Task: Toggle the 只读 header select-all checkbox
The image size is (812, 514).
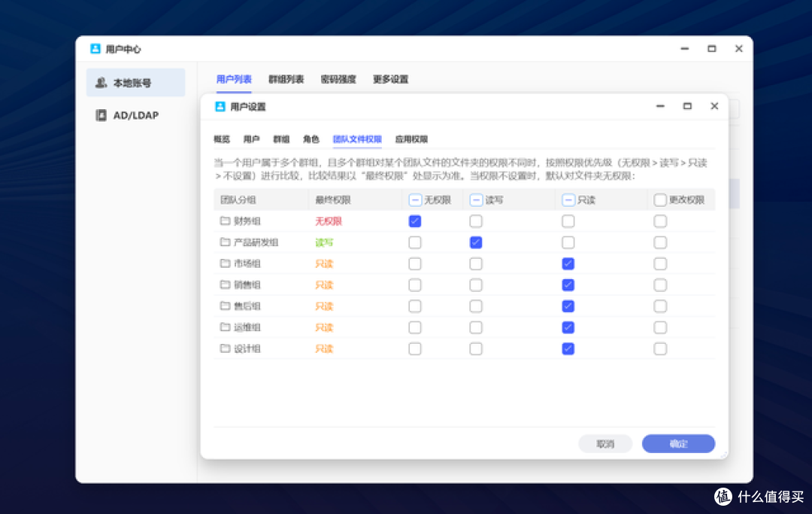Action: pyautogui.click(x=568, y=200)
